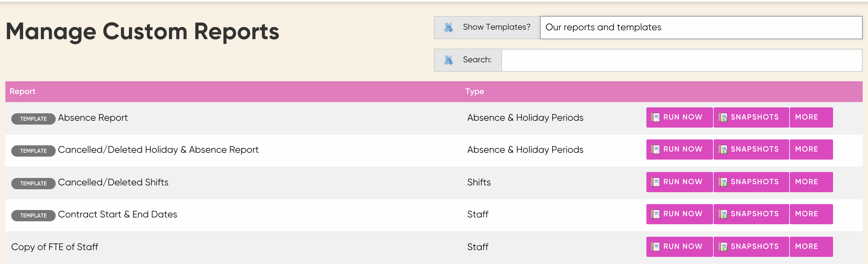Image resolution: width=868 pixels, height=264 pixels.
Task: Run the Absence Report now
Action: [x=679, y=117]
